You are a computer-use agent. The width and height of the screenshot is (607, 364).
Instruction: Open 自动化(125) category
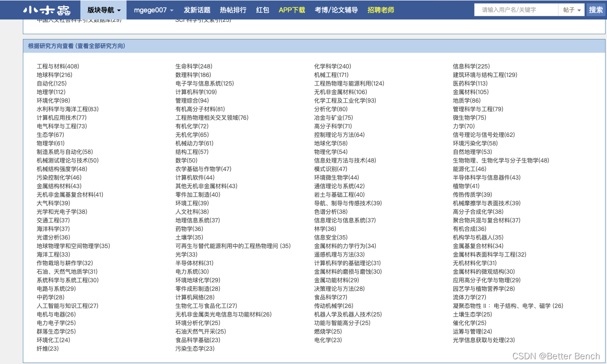point(52,84)
